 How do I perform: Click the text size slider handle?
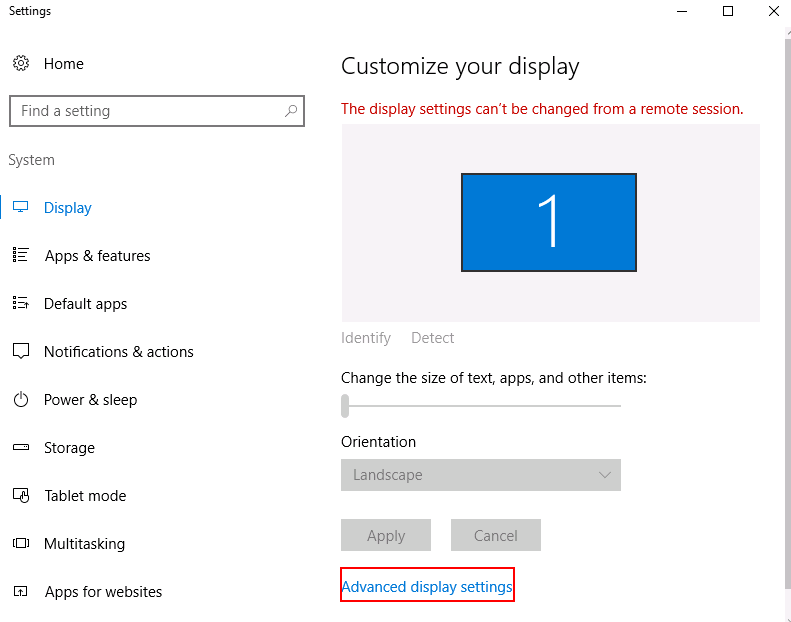tap(345, 406)
